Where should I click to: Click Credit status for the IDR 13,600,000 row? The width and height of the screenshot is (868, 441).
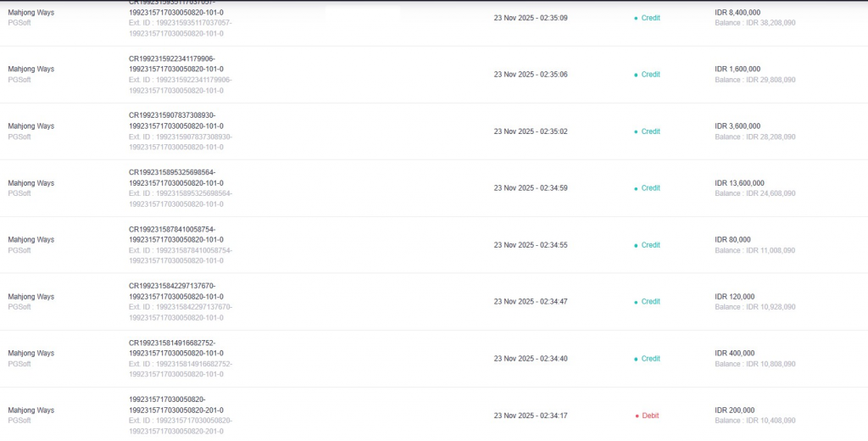click(650, 188)
